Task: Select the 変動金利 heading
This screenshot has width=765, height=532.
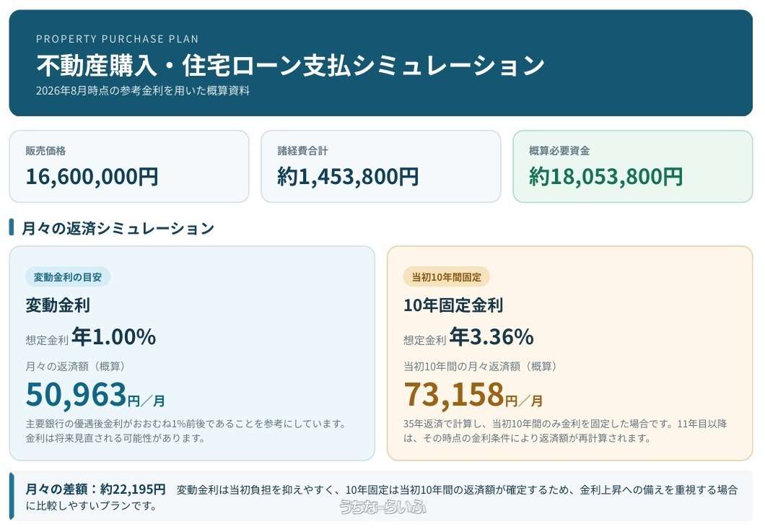Action: [58, 305]
